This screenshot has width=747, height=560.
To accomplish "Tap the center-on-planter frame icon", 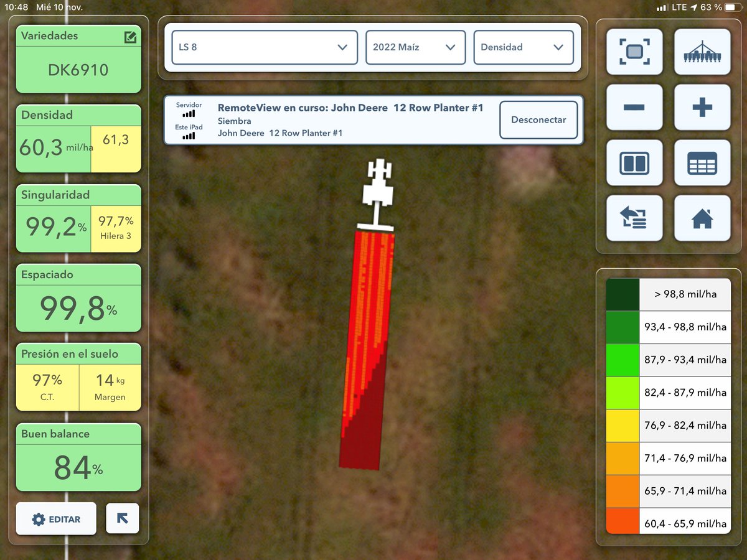I will [x=634, y=52].
